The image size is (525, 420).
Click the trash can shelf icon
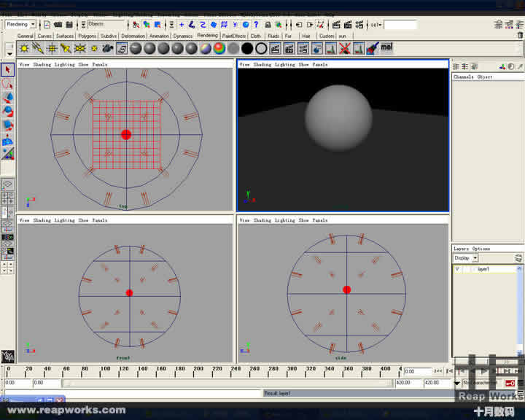point(519,34)
